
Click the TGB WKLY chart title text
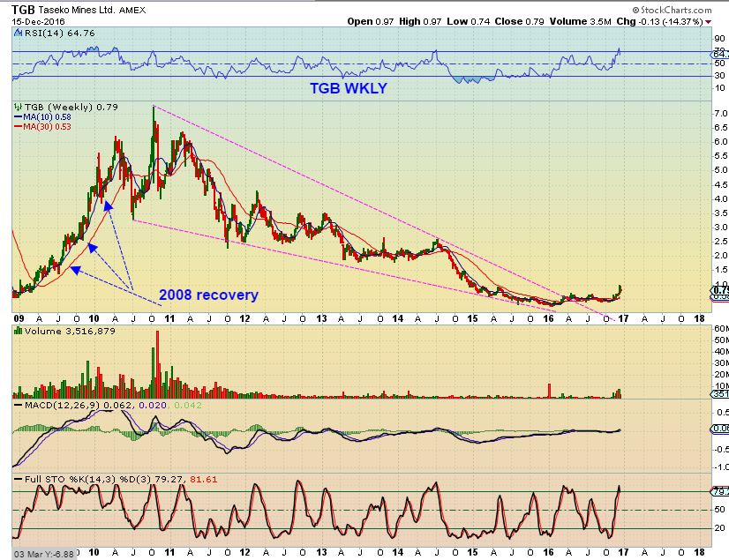click(x=349, y=88)
